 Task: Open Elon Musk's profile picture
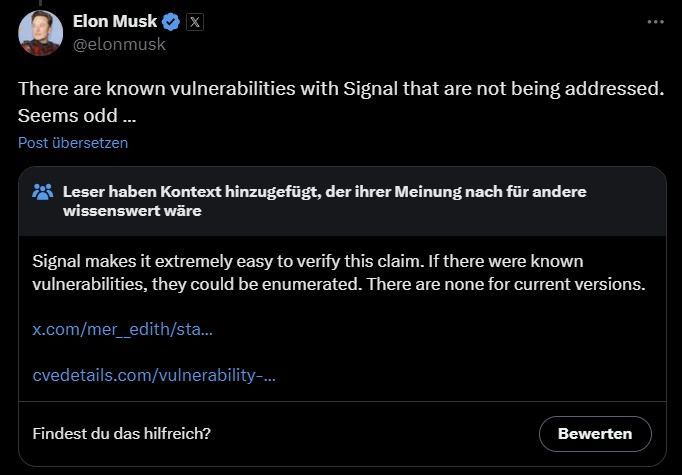[40, 32]
